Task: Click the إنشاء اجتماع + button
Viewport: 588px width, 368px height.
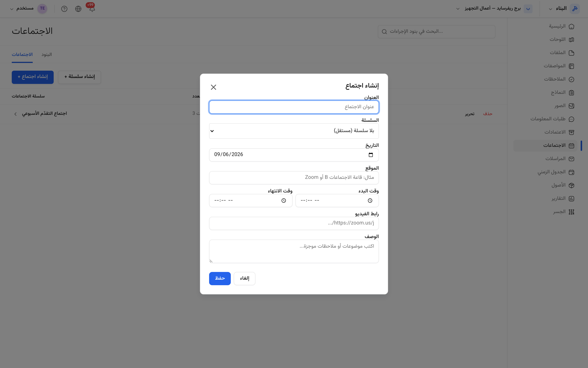Action: (33, 77)
